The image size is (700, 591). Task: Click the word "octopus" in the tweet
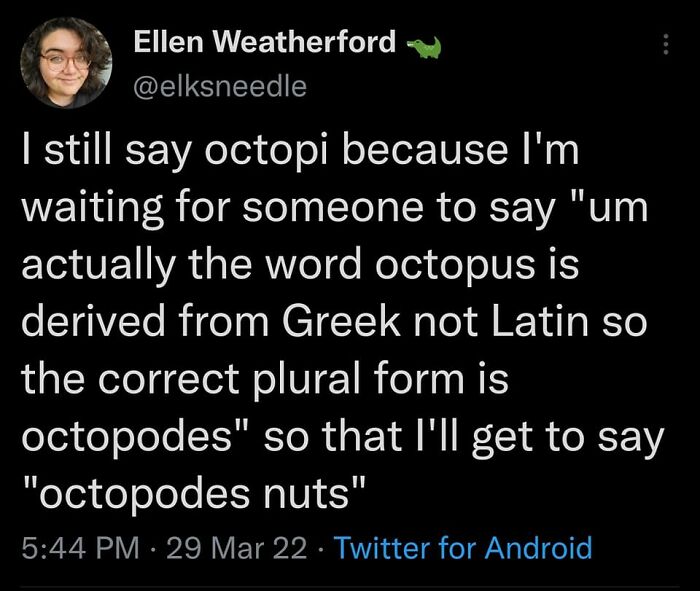tap(455, 266)
